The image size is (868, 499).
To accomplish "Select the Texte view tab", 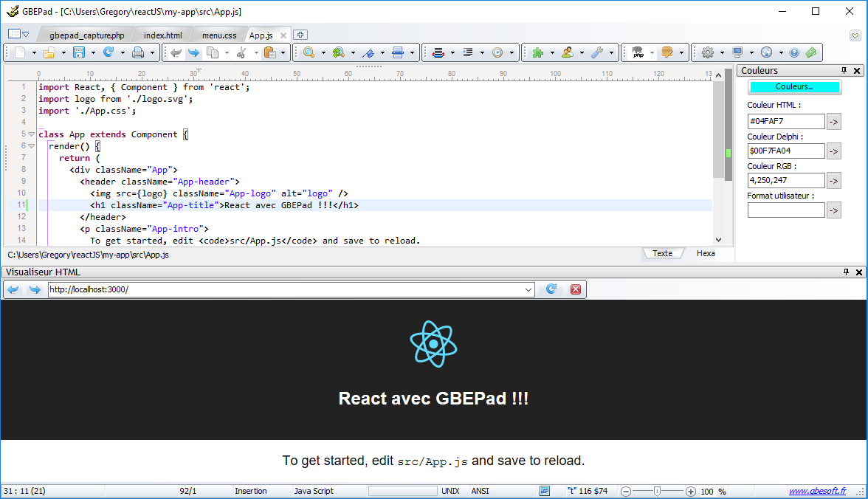I will coord(662,253).
